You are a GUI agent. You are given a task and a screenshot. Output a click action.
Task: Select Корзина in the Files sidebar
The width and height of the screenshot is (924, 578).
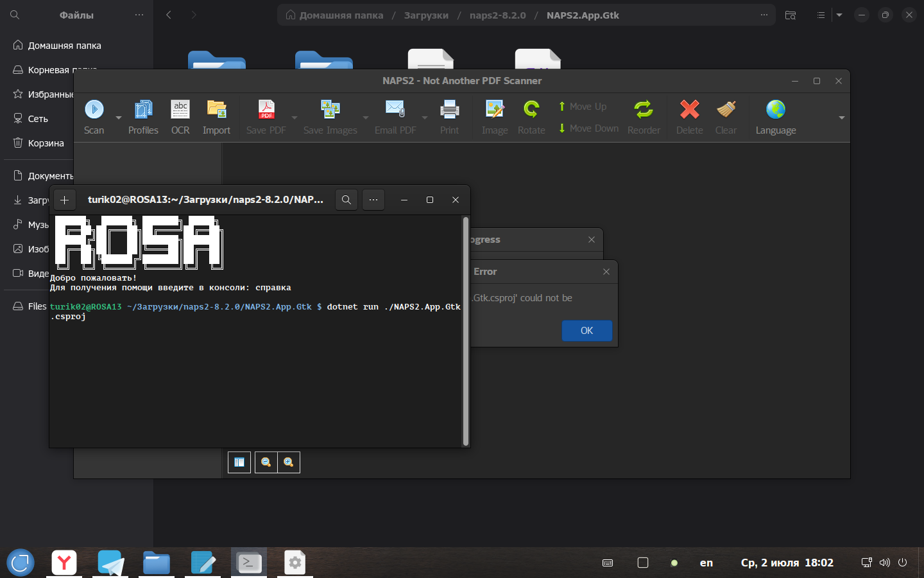click(46, 143)
